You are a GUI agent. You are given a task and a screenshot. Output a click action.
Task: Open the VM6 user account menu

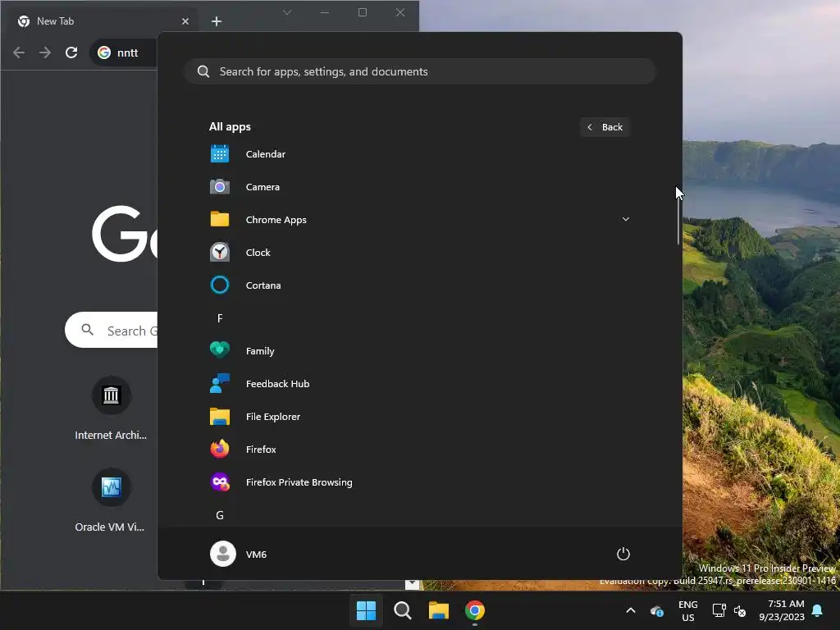[x=239, y=554]
